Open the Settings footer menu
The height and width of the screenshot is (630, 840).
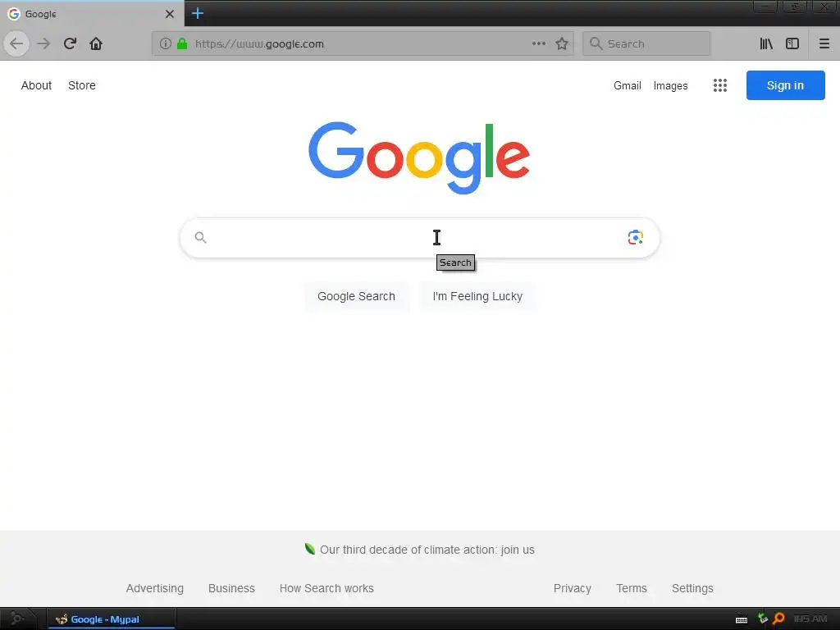click(x=692, y=588)
